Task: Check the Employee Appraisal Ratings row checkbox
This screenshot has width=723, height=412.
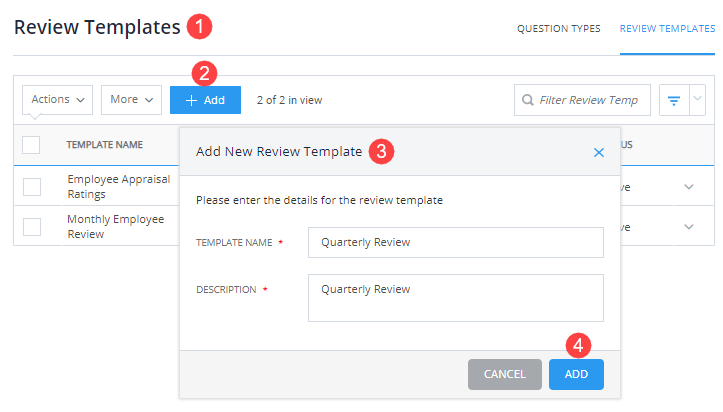Action: click(32, 187)
